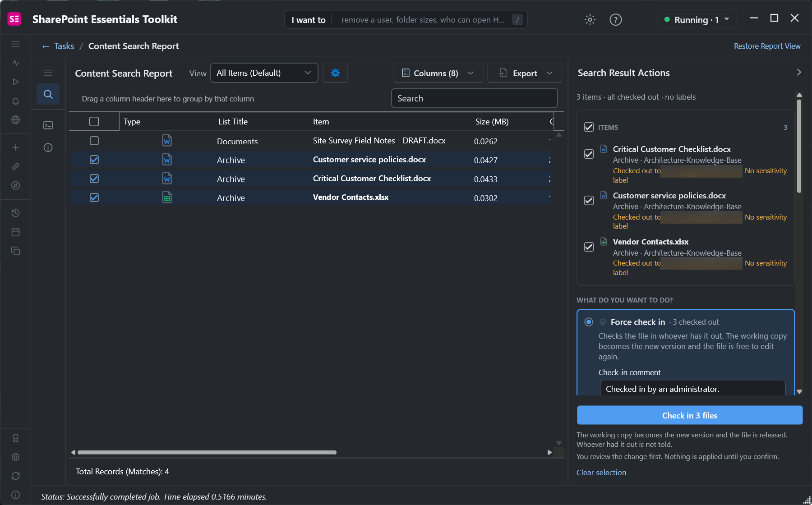Image resolution: width=812 pixels, height=505 pixels.
Task: Click the magnifier search icon in report sidebar
Action: pyautogui.click(x=48, y=94)
